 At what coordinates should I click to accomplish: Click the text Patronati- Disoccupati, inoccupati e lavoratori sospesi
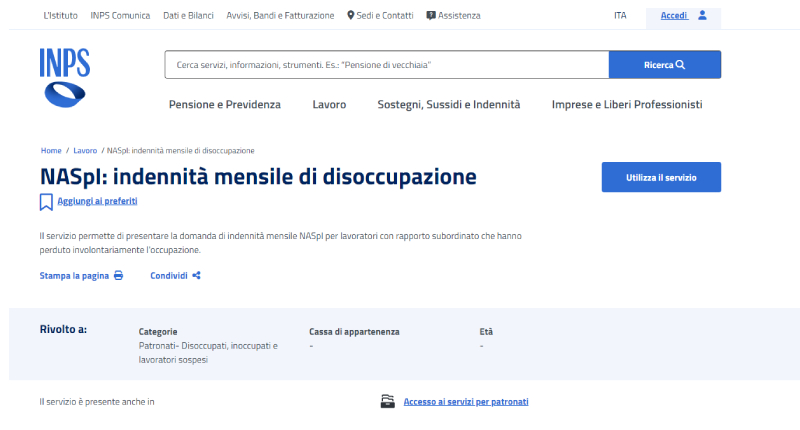tap(208, 352)
